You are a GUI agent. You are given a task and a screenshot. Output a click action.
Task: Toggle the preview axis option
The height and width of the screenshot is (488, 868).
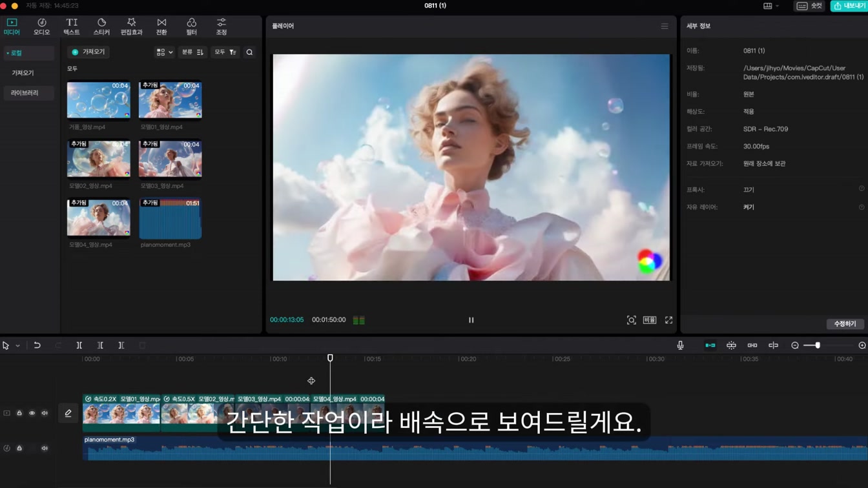[773, 346]
